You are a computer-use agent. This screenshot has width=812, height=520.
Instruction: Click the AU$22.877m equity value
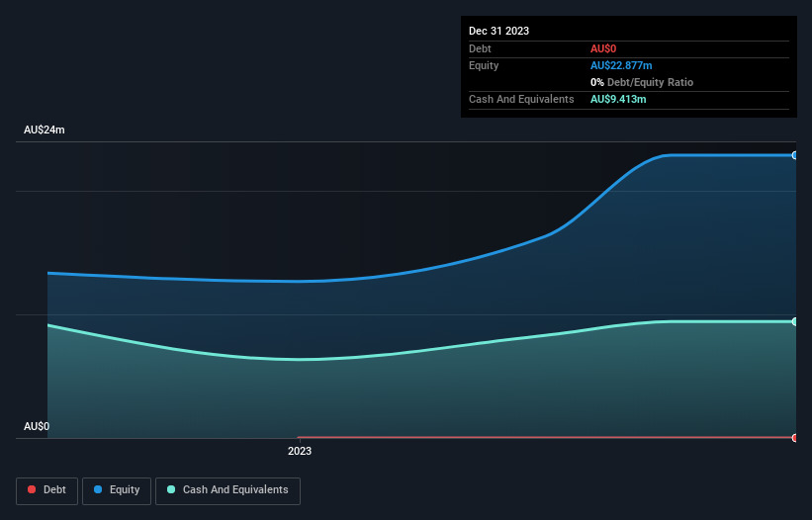[621, 65]
